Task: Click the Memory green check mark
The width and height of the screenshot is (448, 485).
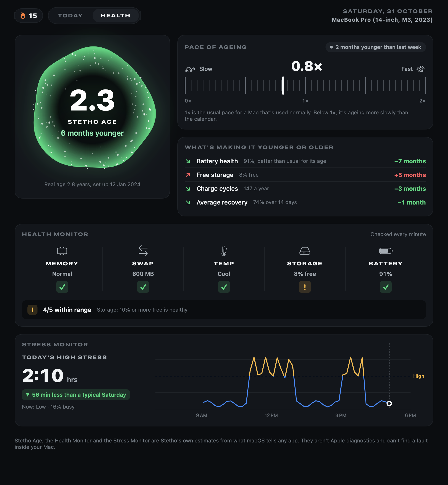Action: coord(62,287)
